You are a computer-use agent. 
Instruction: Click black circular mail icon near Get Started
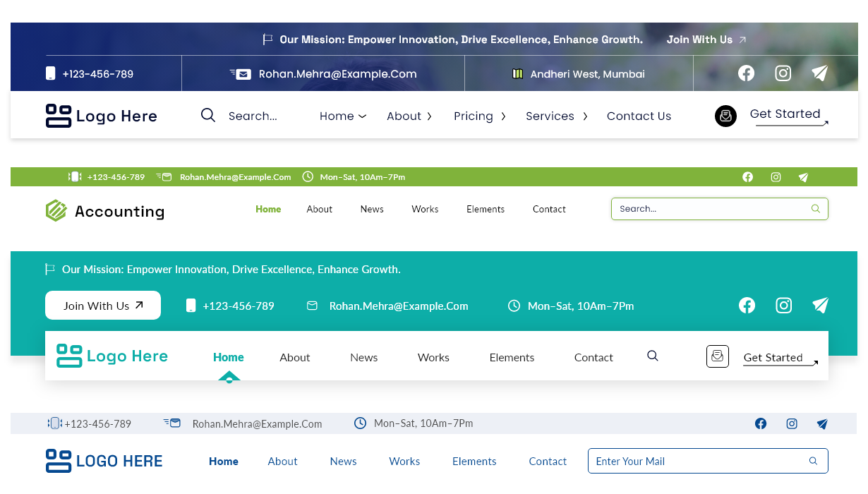pos(725,116)
